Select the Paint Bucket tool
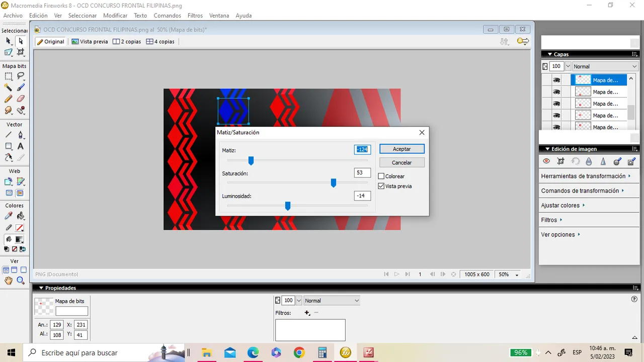This screenshot has width=644, height=362. (x=21, y=216)
